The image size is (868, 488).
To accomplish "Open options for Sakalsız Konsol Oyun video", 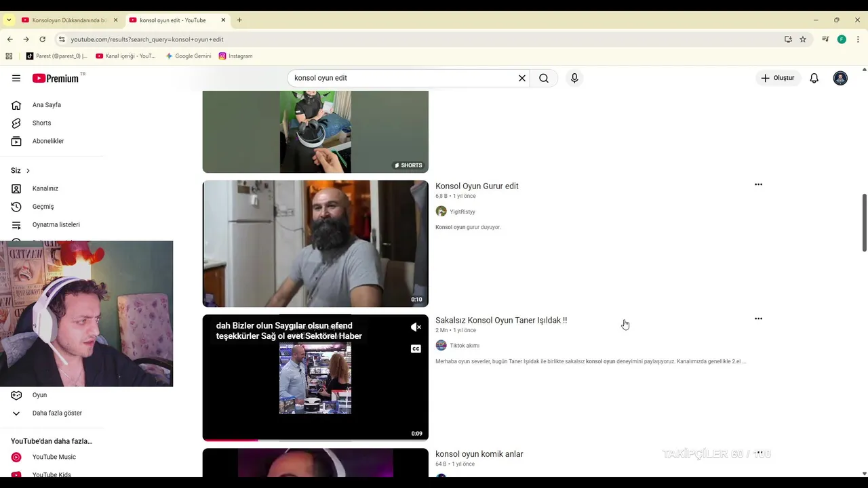I will pyautogui.click(x=758, y=319).
